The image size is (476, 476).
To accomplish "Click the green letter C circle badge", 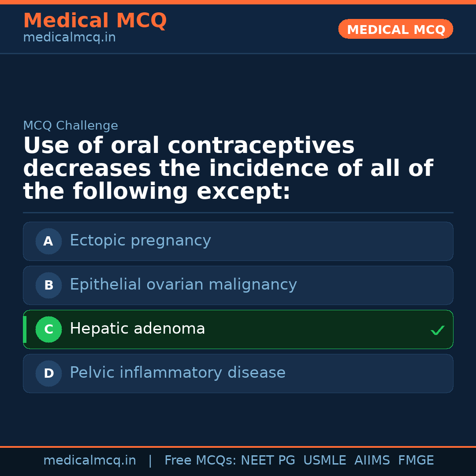I will coord(48,329).
